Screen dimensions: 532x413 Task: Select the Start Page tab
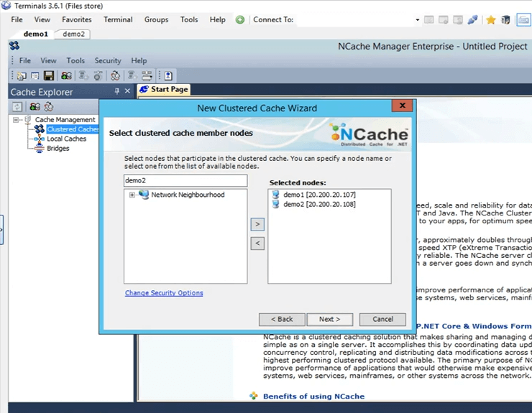[164, 89]
